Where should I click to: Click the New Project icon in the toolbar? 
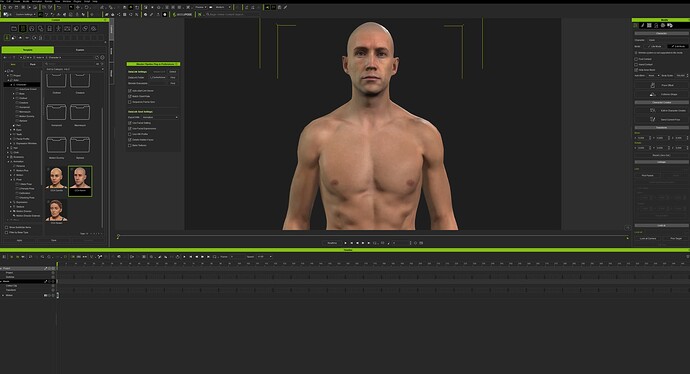click(4, 7)
